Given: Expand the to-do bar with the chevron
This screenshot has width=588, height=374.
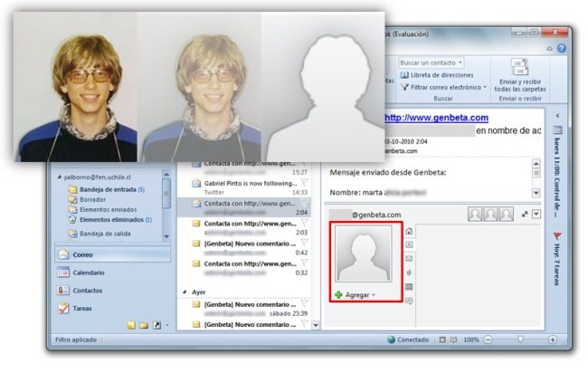Looking at the screenshot, I should (557, 116).
